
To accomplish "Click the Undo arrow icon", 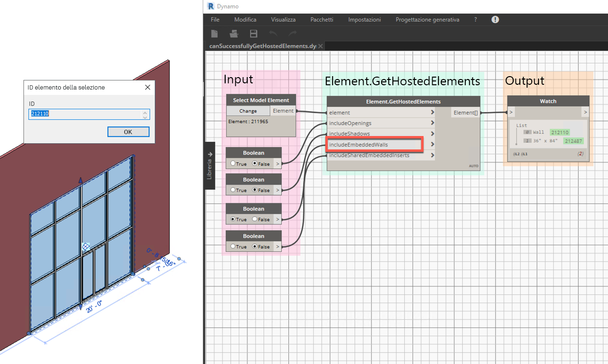I will click(x=273, y=34).
